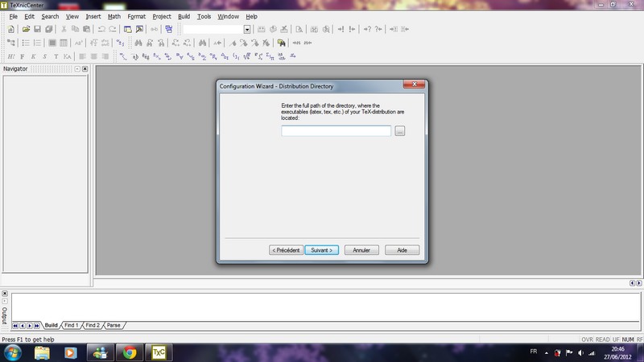Select the Parse output tab
644x362 pixels.
pyautogui.click(x=114, y=325)
